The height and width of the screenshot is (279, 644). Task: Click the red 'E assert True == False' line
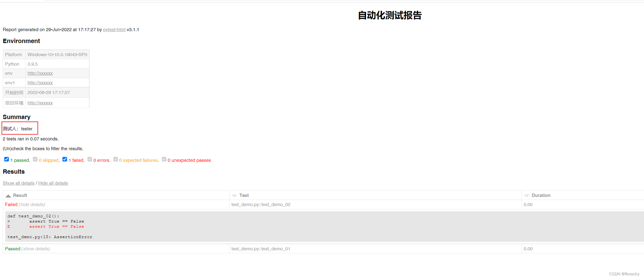[46, 226]
